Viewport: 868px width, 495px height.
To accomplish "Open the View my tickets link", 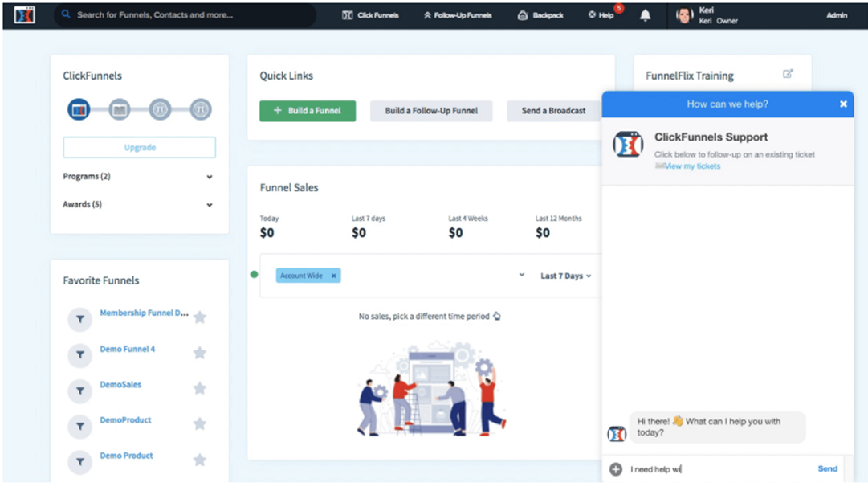I will tap(692, 166).
